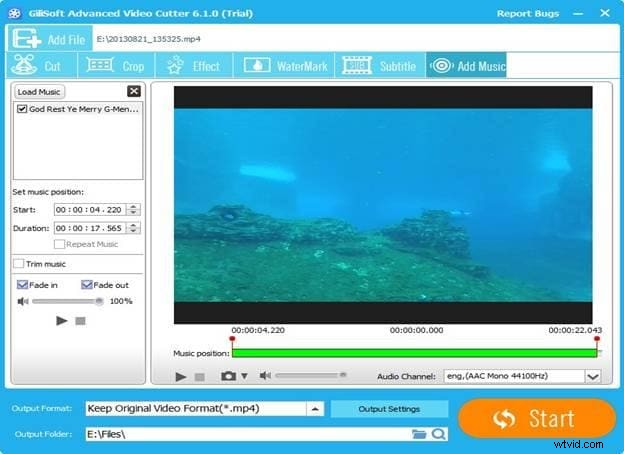Adjust the video volume slider
Viewport: 624px width, 454px height.
point(310,375)
